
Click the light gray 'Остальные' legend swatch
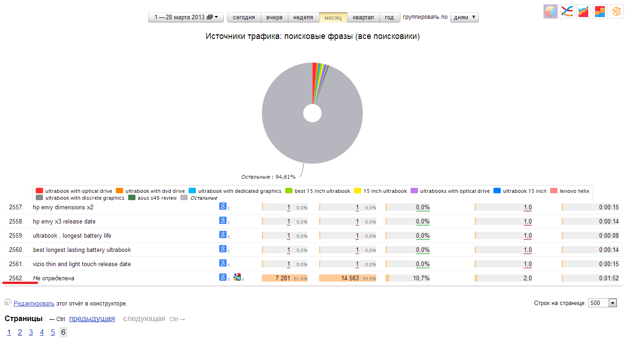click(184, 198)
